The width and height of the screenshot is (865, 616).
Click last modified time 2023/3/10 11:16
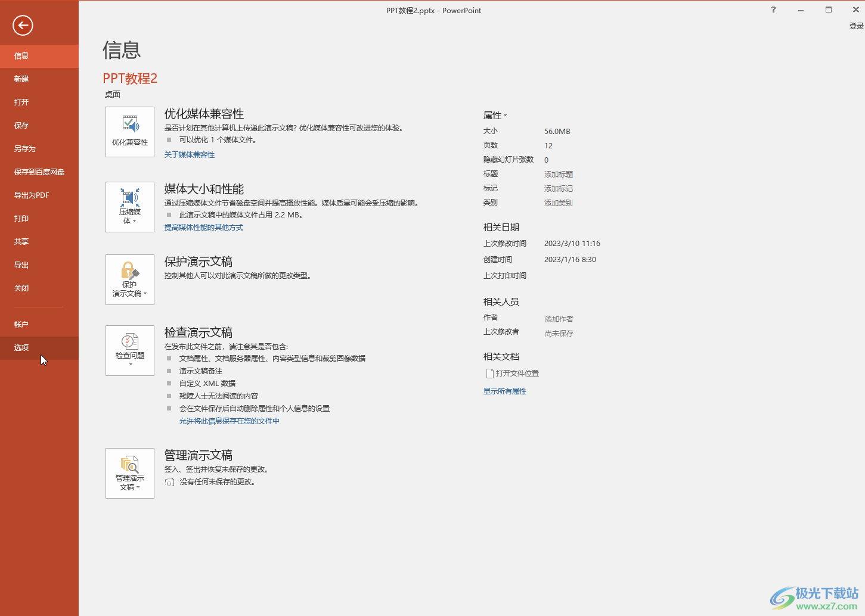coord(572,244)
